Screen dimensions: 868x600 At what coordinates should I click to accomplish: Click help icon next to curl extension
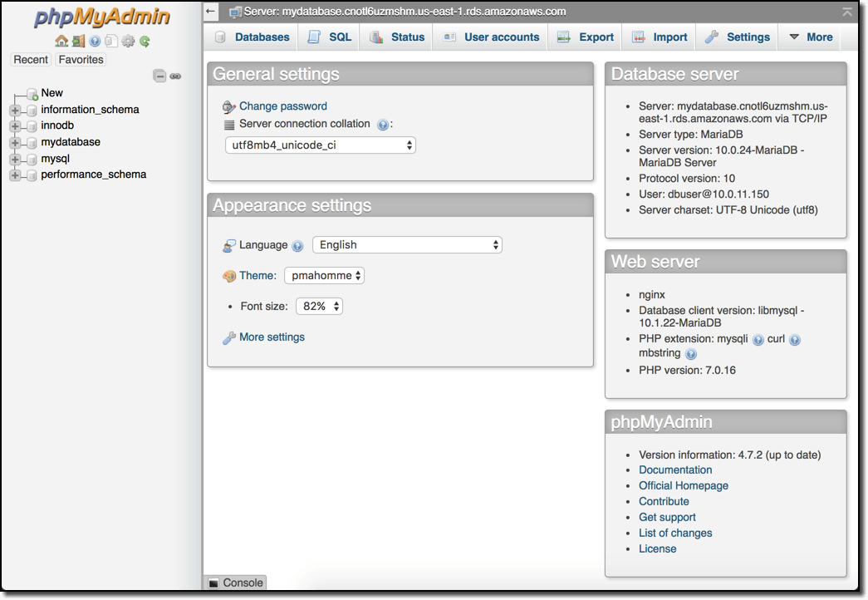click(x=795, y=340)
